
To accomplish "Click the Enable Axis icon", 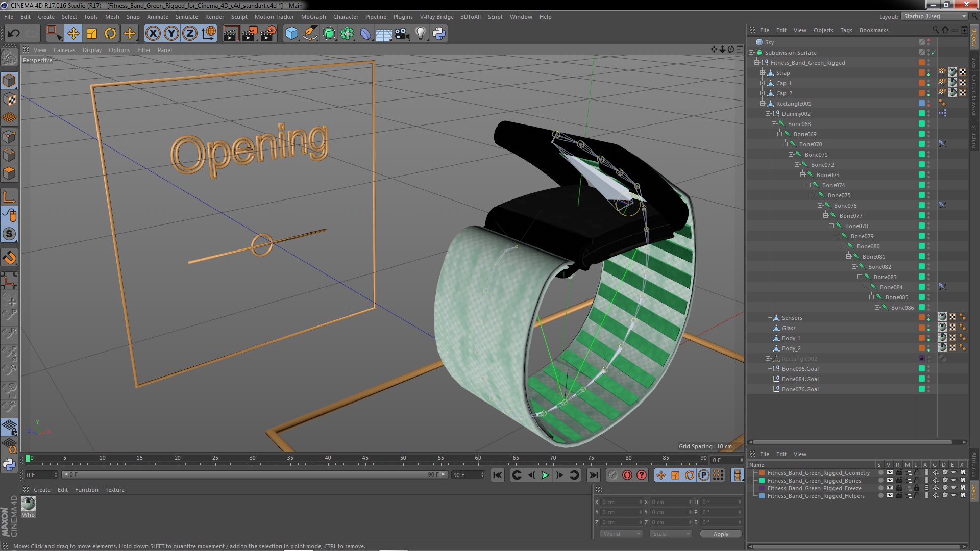I will 9,197.
